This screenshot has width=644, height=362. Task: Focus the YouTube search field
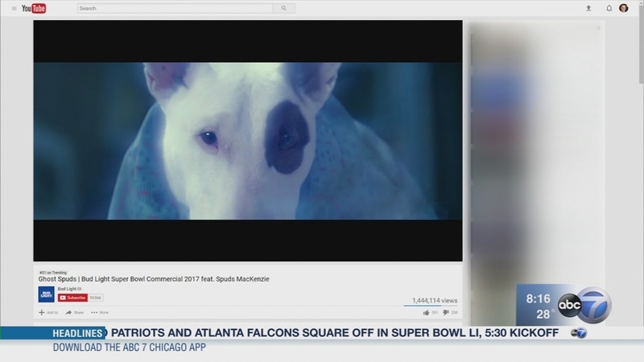(x=175, y=8)
